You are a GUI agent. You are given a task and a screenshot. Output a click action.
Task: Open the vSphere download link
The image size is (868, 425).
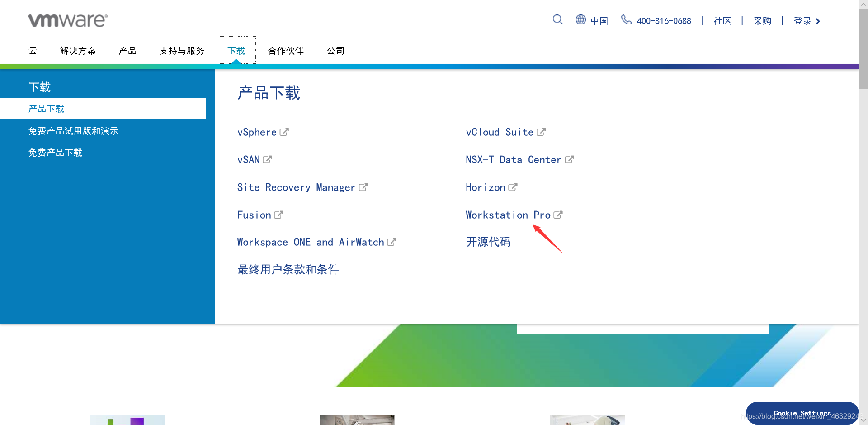click(x=257, y=132)
